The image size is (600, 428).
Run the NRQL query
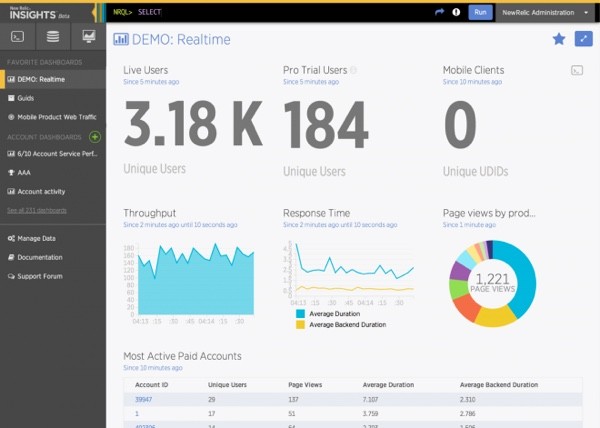tap(480, 12)
